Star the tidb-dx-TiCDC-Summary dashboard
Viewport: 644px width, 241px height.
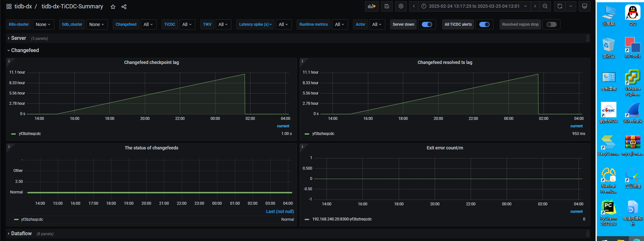(113, 7)
